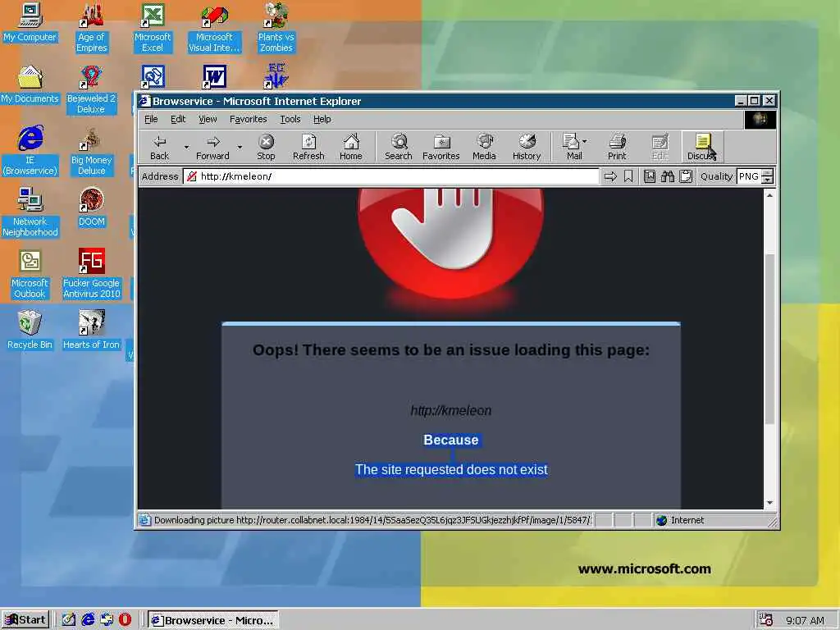Print the current page

click(x=617, y=147)
